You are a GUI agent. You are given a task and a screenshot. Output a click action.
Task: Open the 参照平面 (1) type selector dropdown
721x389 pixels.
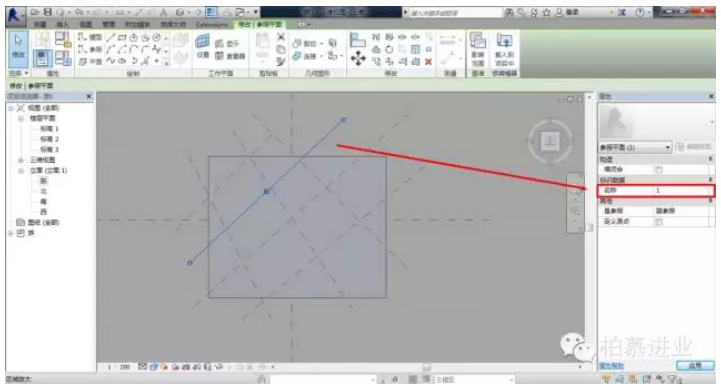(x=635, y=147)
